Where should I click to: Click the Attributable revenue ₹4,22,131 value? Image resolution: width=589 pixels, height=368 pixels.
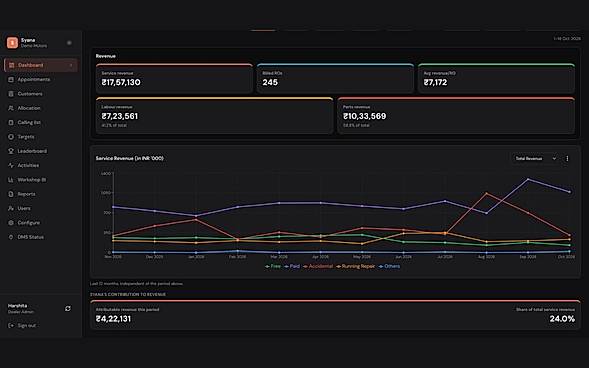pos(113,319)
